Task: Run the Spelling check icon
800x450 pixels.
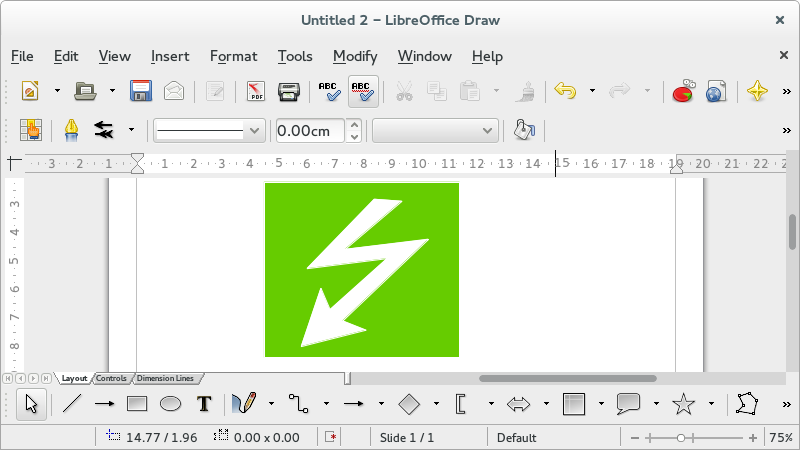Action: click(330, 91)
